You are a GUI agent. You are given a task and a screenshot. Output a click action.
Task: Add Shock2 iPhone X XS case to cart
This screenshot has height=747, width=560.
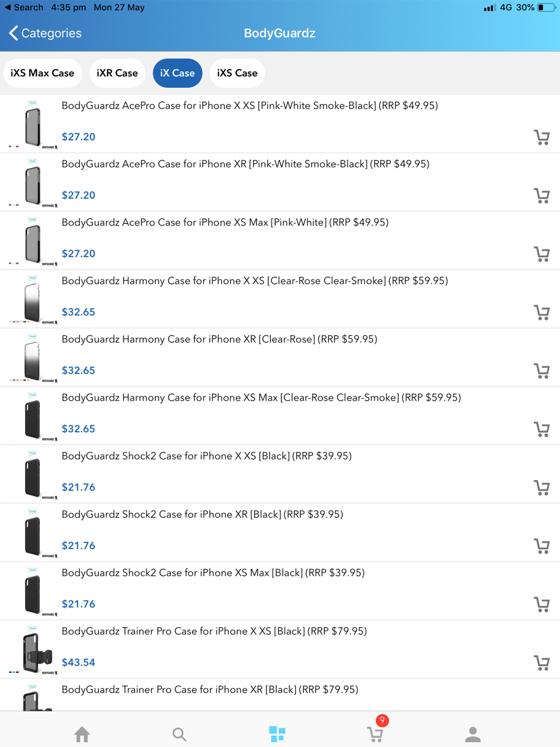542,487
